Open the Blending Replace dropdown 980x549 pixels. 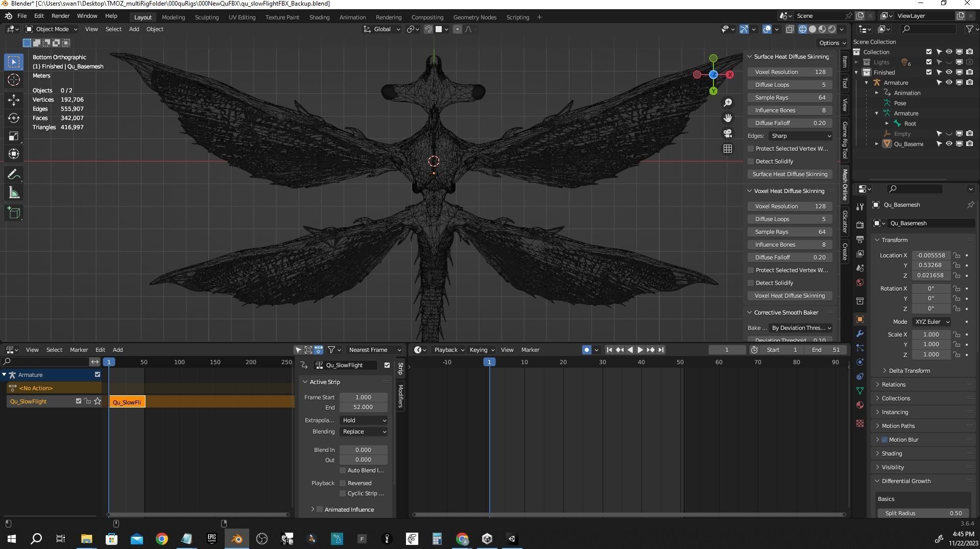pyautogui.click(x=364, y=432)
